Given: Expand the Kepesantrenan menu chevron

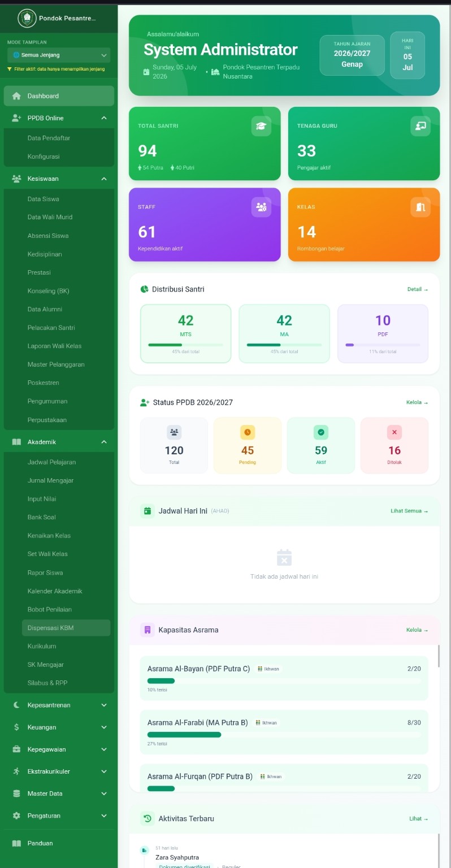Looking at the screenshot, I should (104, 705).
